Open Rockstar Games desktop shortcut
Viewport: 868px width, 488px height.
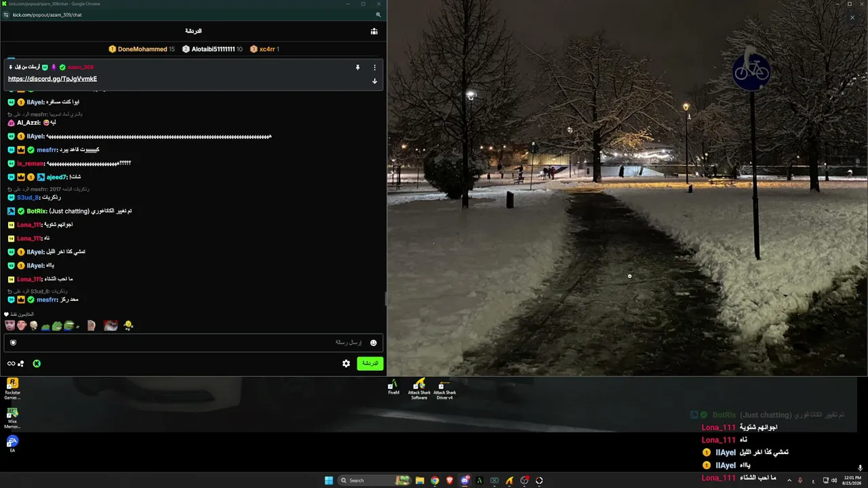point(12,389)
